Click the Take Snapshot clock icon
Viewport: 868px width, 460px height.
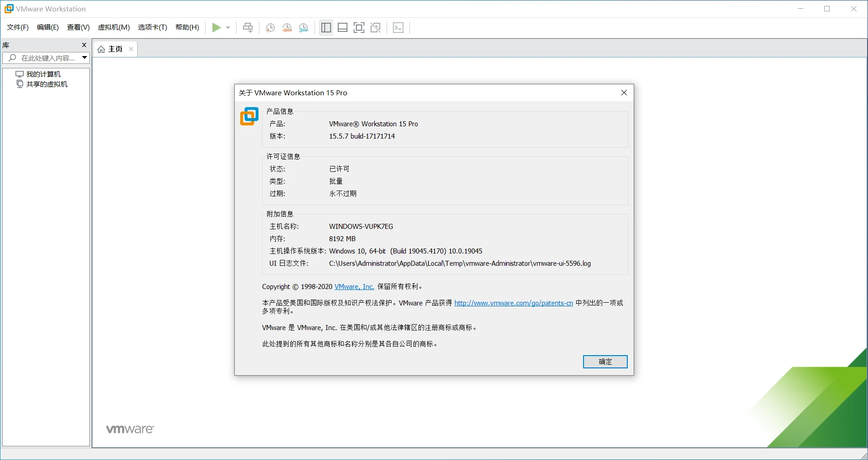270,28
